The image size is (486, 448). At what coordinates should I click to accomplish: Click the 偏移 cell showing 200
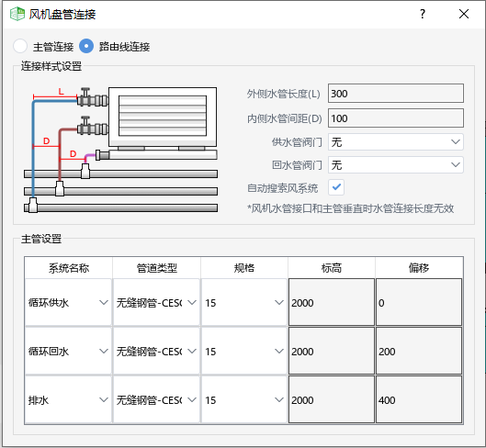tap(419, 351)
